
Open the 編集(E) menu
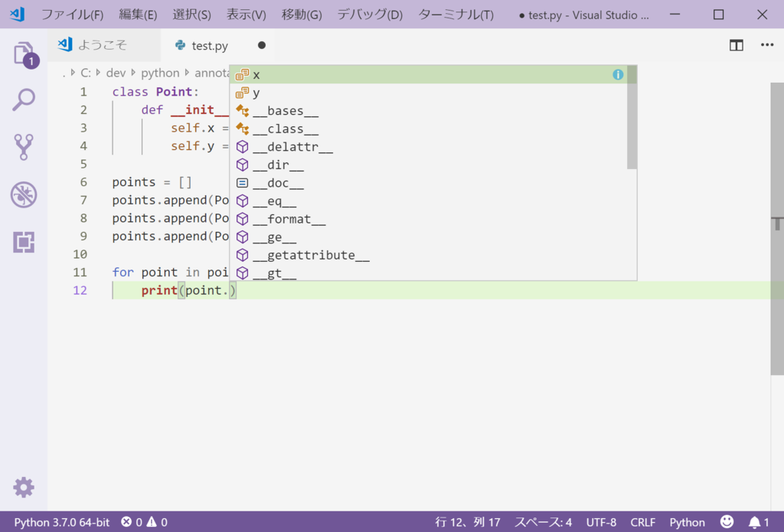[x=138, y=15]
